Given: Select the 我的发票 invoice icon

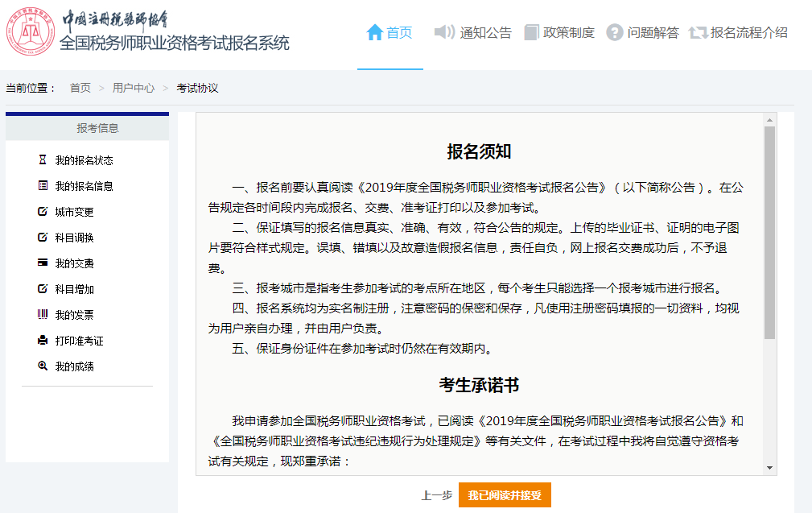Looking at the screenshot, I should (44, 314).
